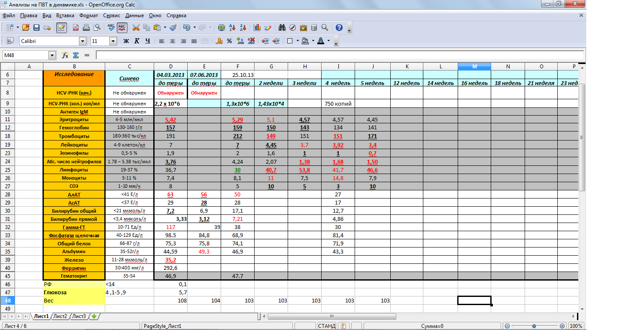Sort descending Z to A
This screenshot has width=644, height=330.
pyautogui.click(x=243, y=27)
